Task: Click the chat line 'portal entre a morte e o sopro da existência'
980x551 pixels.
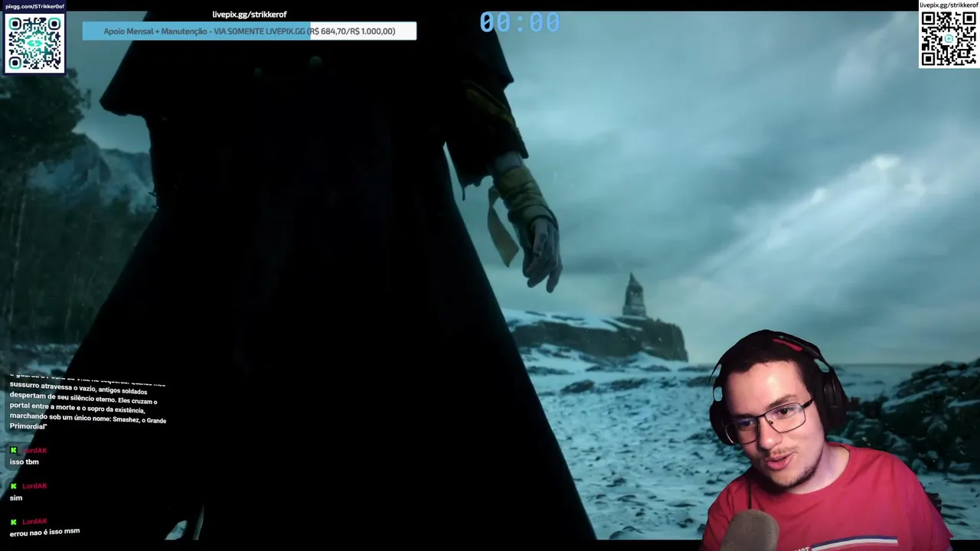Action: (77, 409)
